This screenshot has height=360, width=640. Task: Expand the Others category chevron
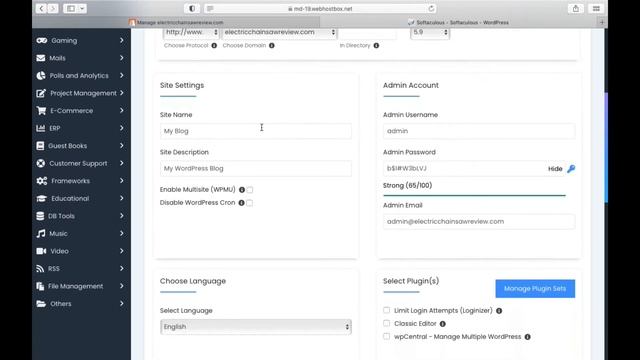(x=122, y=304)
